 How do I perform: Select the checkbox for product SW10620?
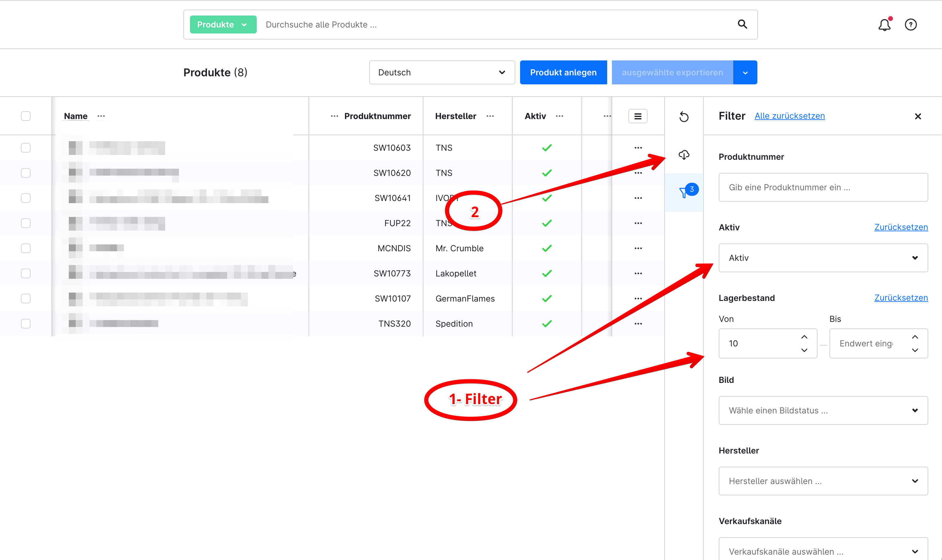click(x=26, y=173)
